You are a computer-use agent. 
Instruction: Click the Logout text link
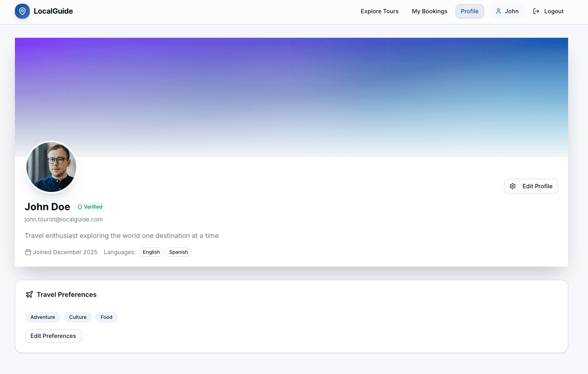pyautogui.click(x=554, y=11)
